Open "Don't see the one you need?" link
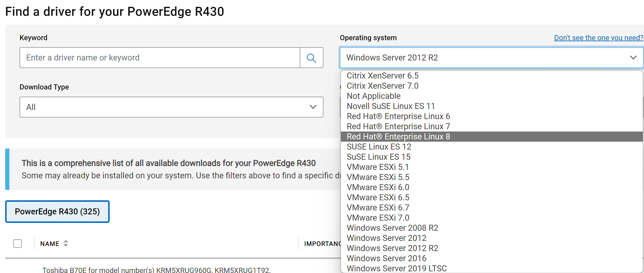The height and width of the screenshot is (273, 644). (598, 38)
